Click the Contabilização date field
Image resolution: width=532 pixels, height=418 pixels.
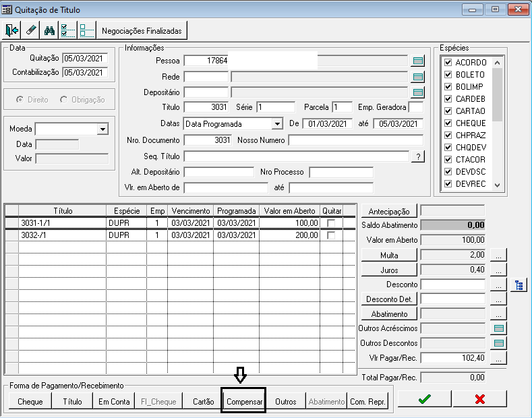85,73
